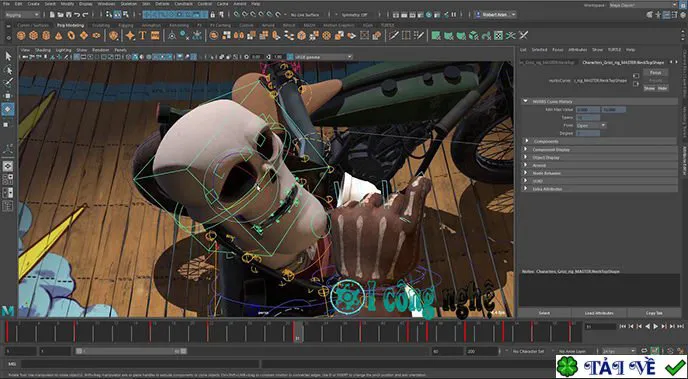
Task: Toggle Auto Keyframe button near timeline
Action: click(654, 351)
